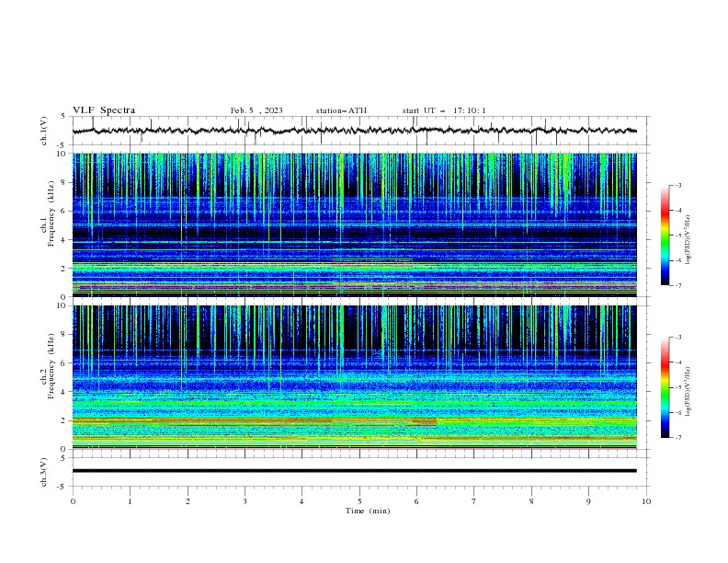
Task: Click the colorbar beside the ch.2 spectrogram
Action: click(665, 387)
